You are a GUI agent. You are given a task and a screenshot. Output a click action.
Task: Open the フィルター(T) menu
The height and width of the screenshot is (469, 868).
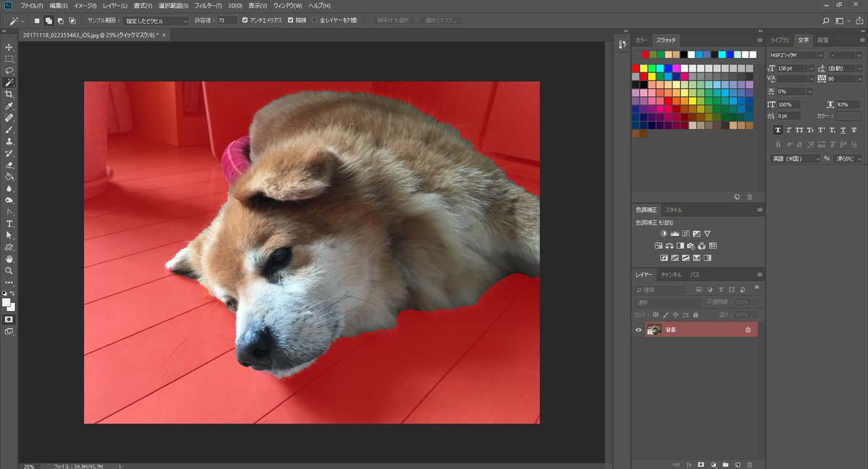(x=208, y=6)
